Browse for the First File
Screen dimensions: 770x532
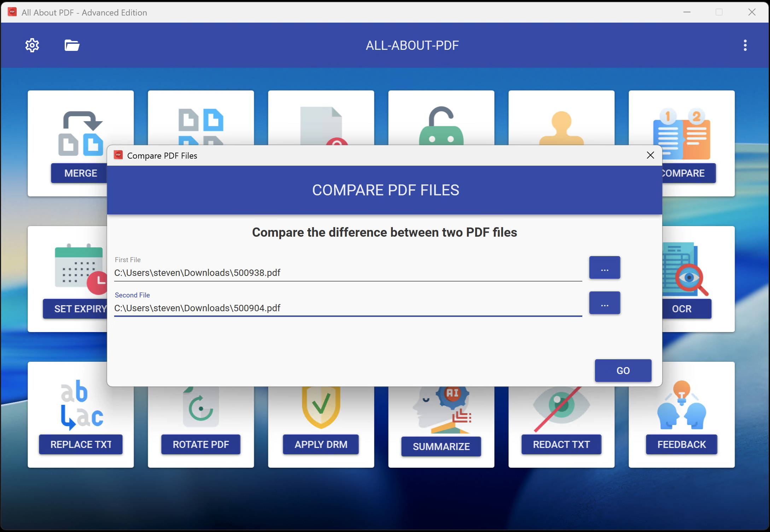coord(605,268)
